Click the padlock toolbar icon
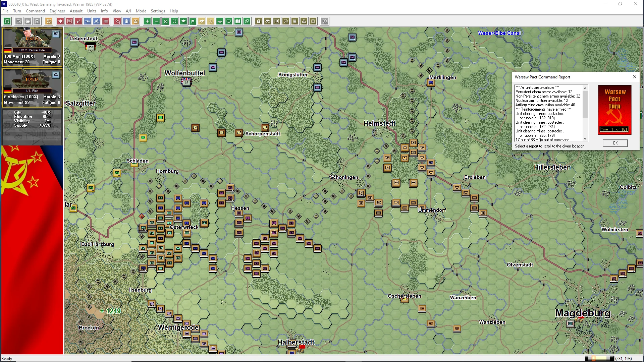Viewport: 644px width, 362px height. tap(259, 21)
